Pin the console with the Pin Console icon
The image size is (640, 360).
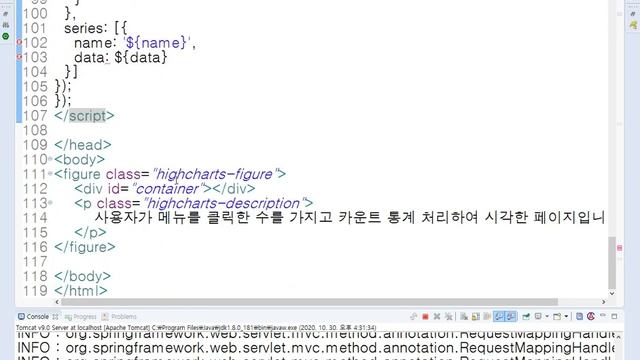526,316
